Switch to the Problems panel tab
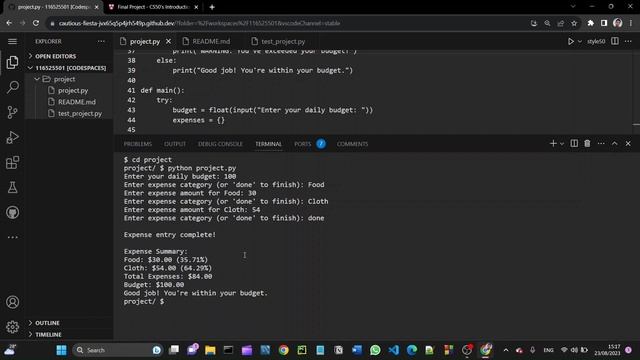The height and width of the screenshot is (360, 640). point(138,144)
